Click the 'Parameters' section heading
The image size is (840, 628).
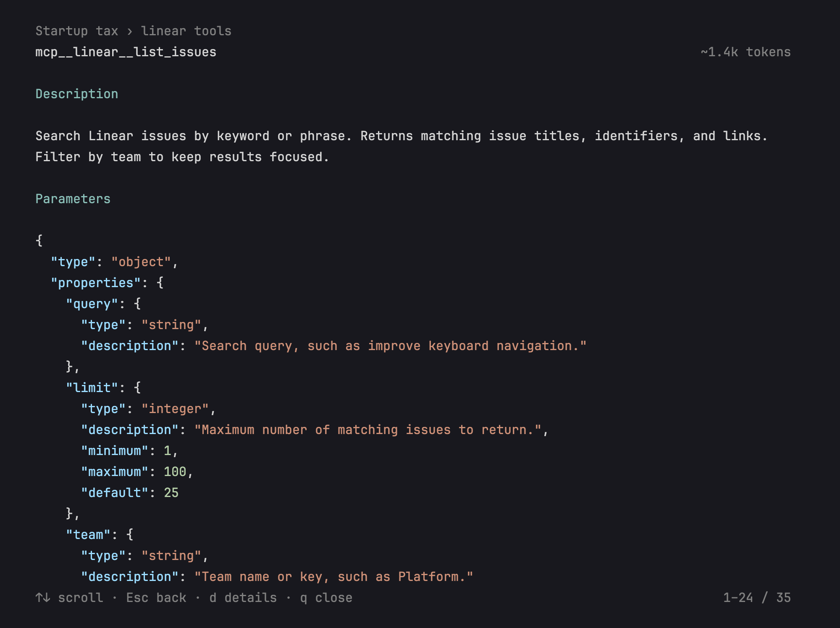[73, 199]
